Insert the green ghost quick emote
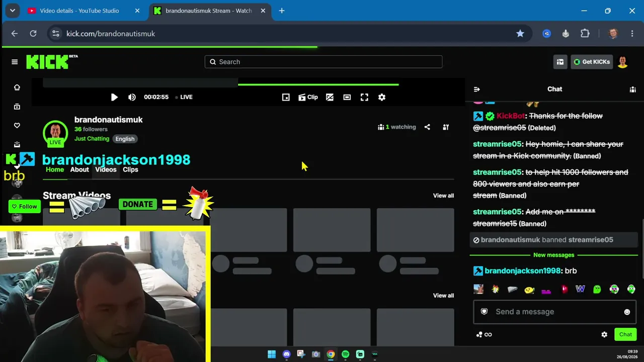Screen dimensions: 644x362 597,289
